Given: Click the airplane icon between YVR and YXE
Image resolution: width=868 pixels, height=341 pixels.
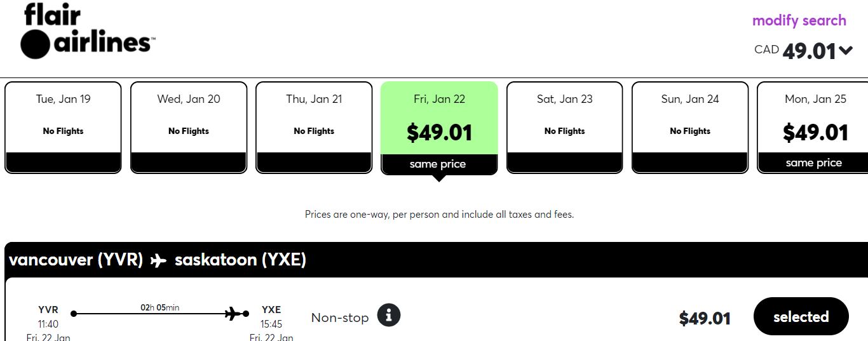Looking at the screenshot, I should (x=159, y=260).
